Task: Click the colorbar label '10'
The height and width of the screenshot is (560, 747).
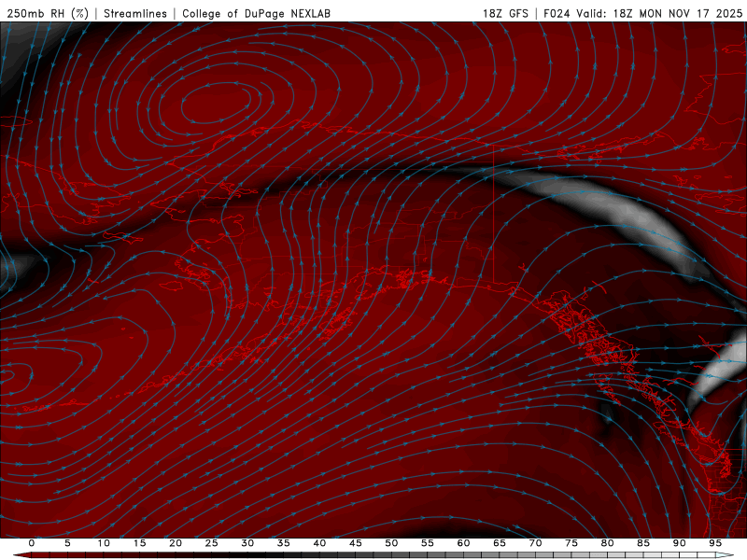Action: [x=104, y=543]
